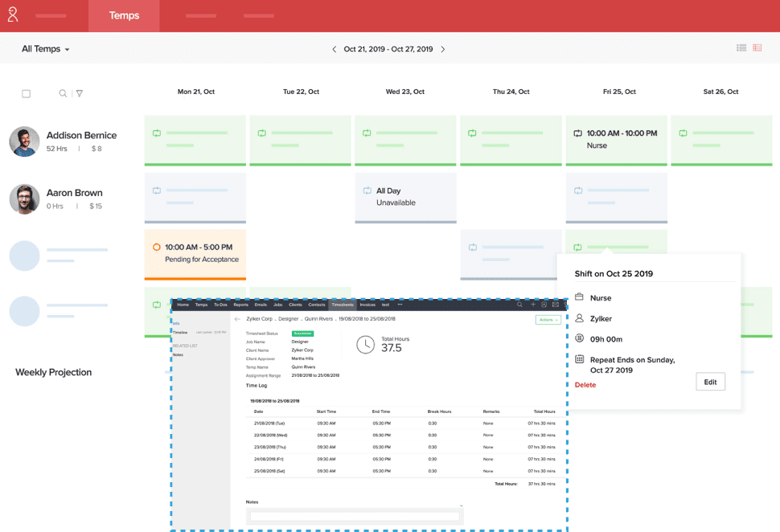Open the mail icon in timesheet navbar
The image size is (780, 532).
pos(555,305)
